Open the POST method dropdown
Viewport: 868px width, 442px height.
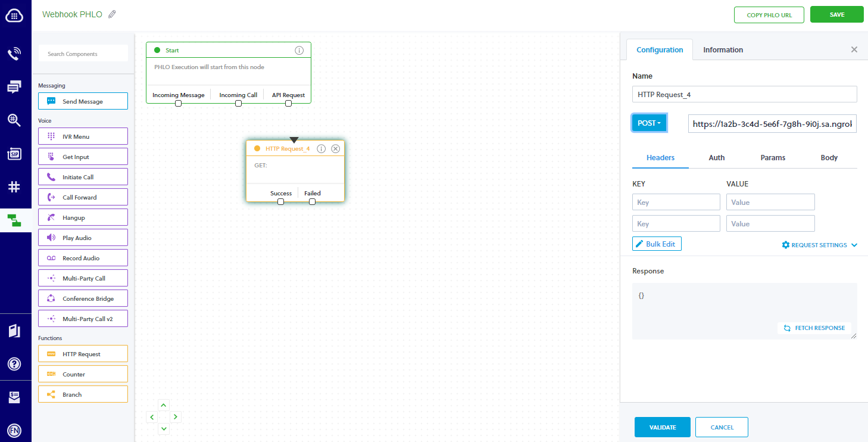[x=649, y=123]
